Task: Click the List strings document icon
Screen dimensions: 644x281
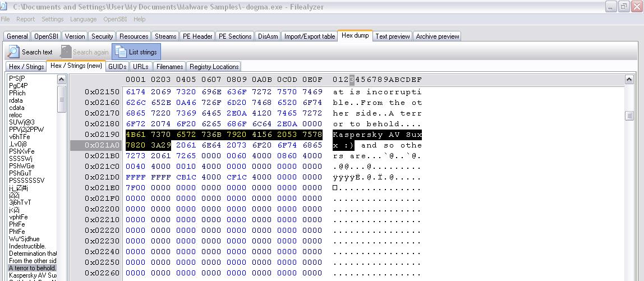Action: (121, 52)
